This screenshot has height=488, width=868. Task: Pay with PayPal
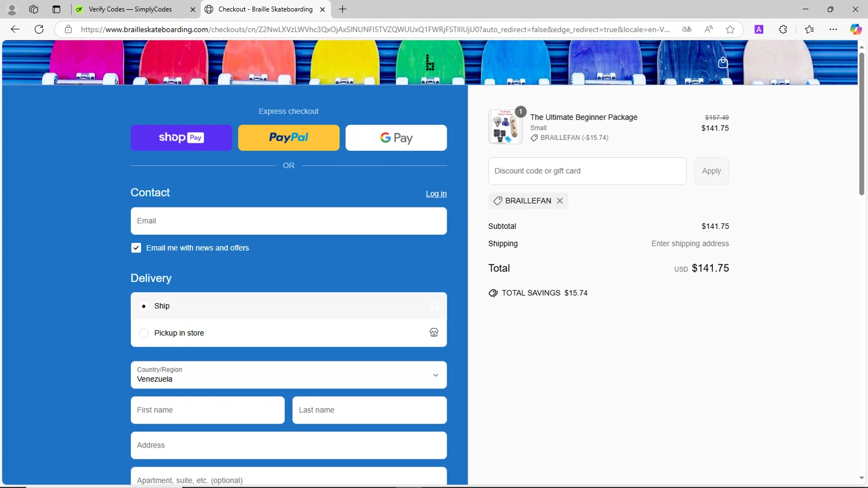[x=289, y=138]
